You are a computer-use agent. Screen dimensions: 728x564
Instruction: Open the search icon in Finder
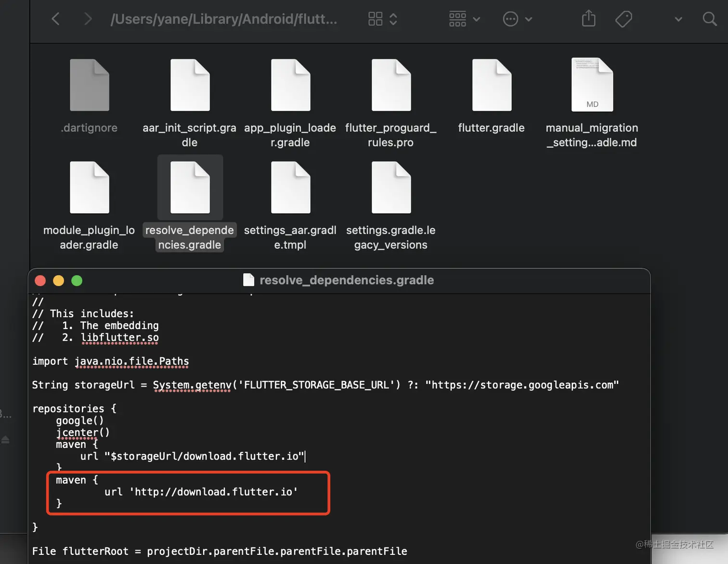coord(710,19)
